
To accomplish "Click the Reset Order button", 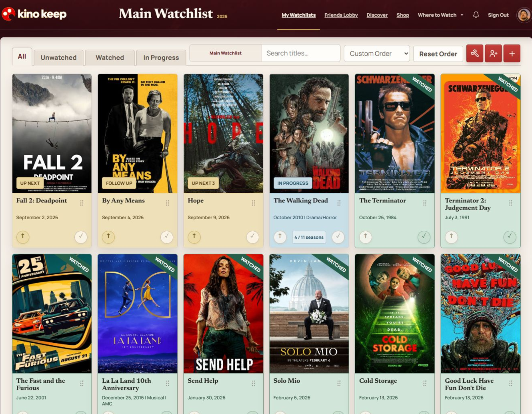I will pos(438,54).
